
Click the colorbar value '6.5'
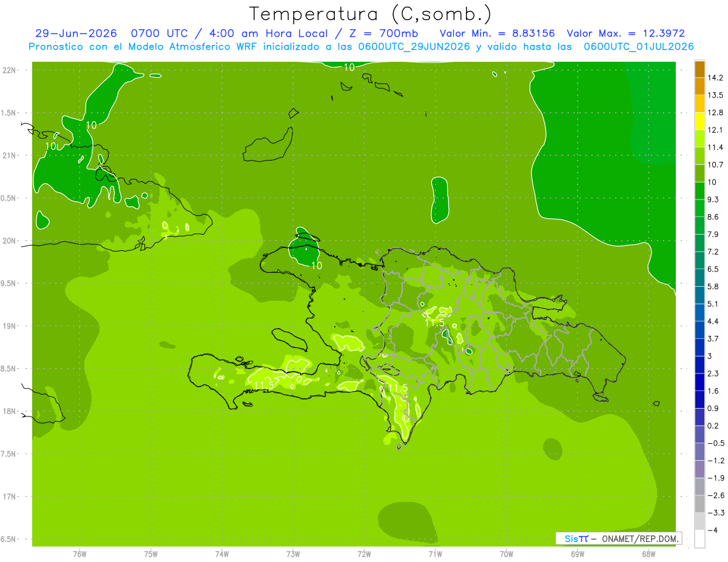[x=713, y=269]
